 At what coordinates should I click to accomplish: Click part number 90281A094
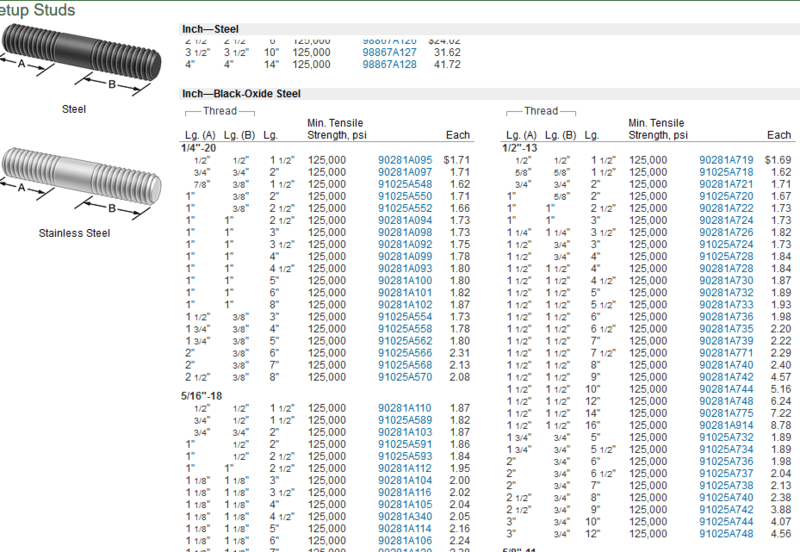[x=405, y=220]
